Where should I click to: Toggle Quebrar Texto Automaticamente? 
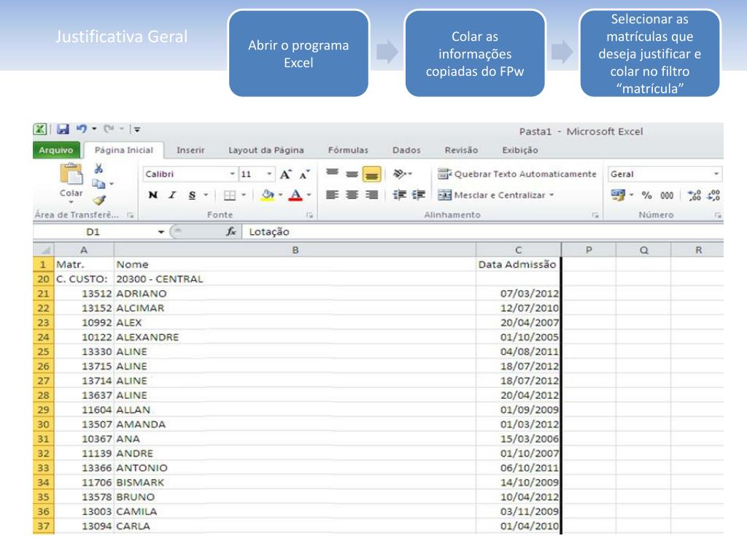tap(517, 174)
